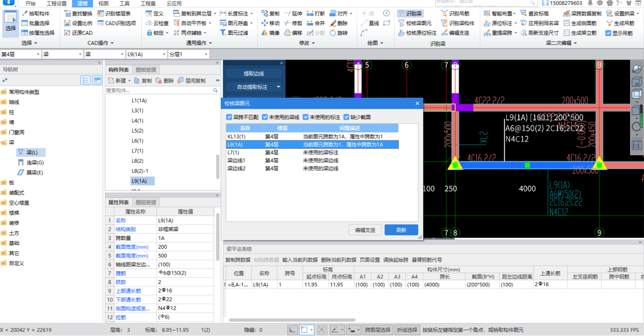The height and width of the screenshot is (336, 644).
Task: Click 识别吊筋 tool
Action: [x=455, y=13]
